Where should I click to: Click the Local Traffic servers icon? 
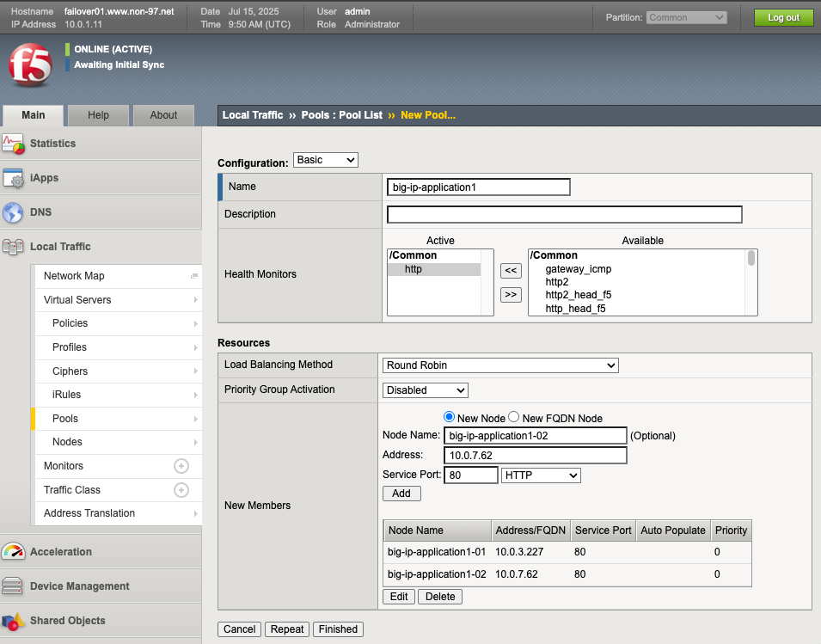[x=13, y=247]
